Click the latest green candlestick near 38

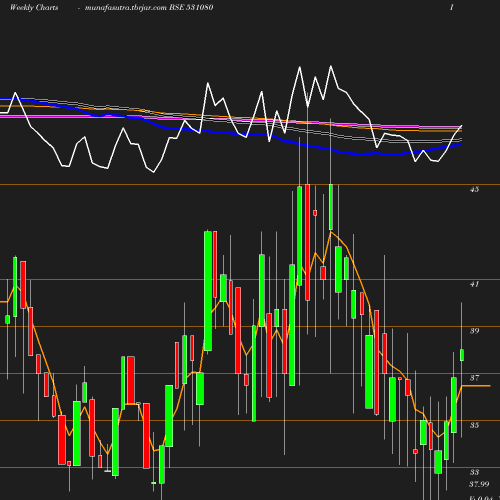(x=462, y=355)
